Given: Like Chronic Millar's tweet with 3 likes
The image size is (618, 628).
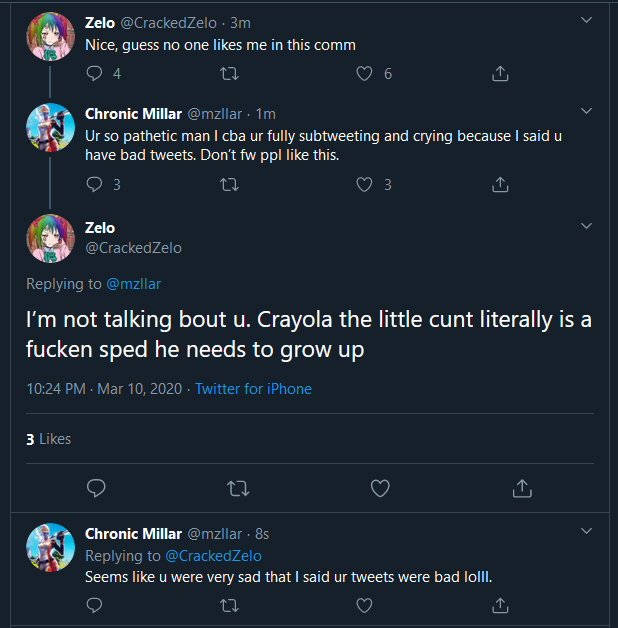Looking at the screenshot, I should click(x=365, y=184).
